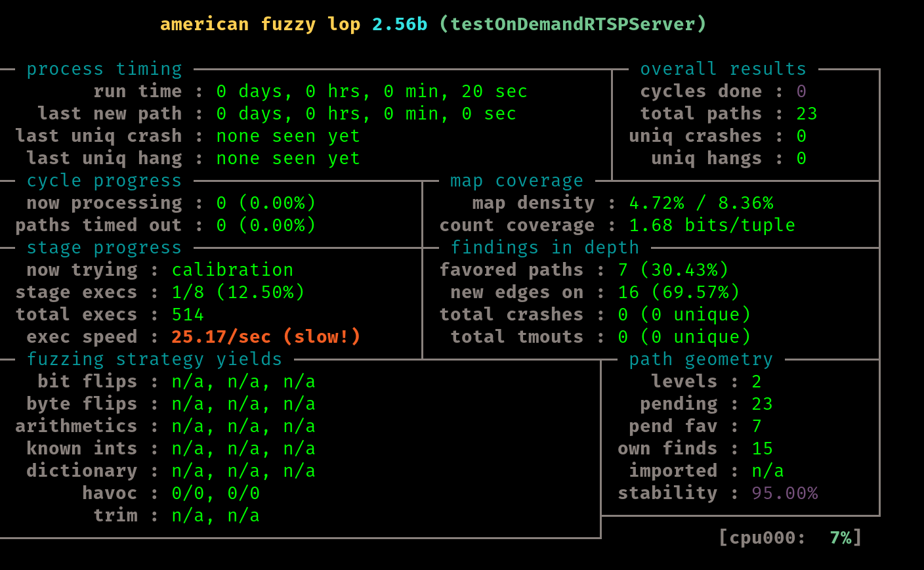The height and width of the screenshot is (570, 924).
Task: Select the stage progress section header
Action: [x=104, y=248]
